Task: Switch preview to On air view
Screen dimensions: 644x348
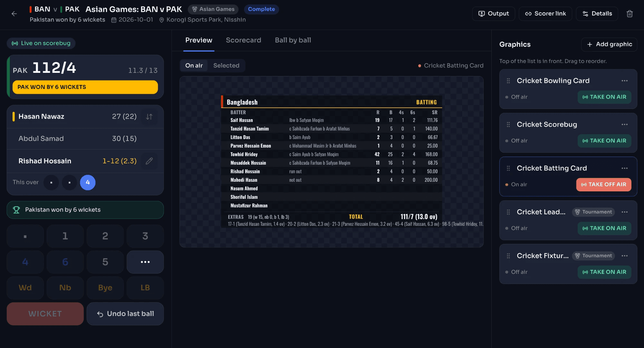Action: tap(194, 66)
